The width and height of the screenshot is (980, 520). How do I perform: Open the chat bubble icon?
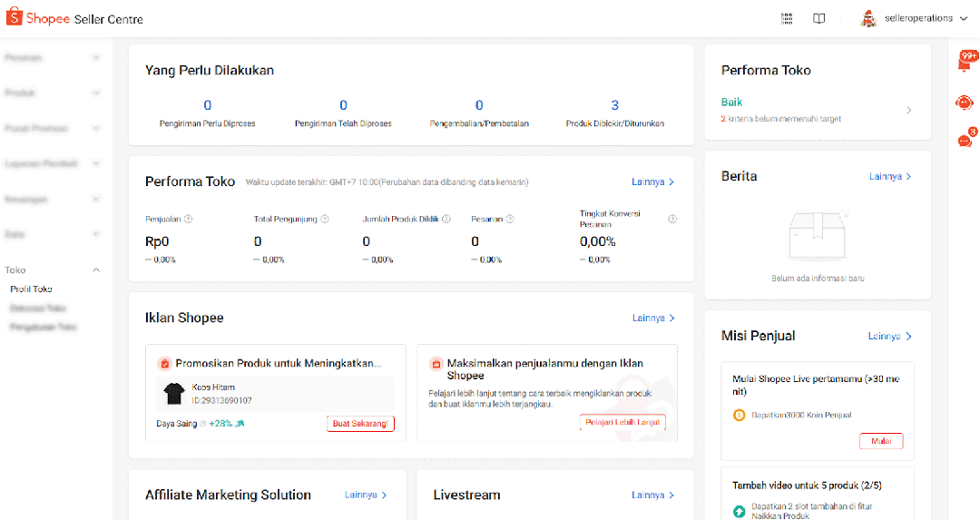point(965,140)
